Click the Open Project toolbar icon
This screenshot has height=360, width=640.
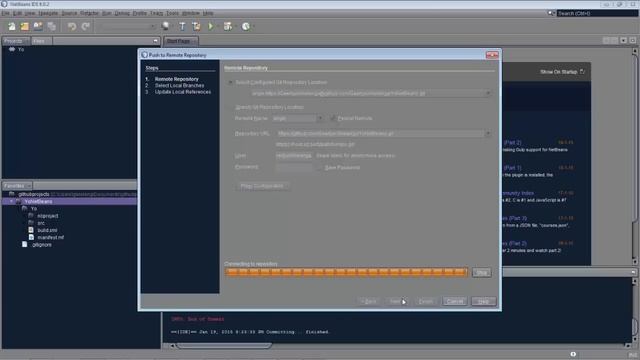(38, 27)
